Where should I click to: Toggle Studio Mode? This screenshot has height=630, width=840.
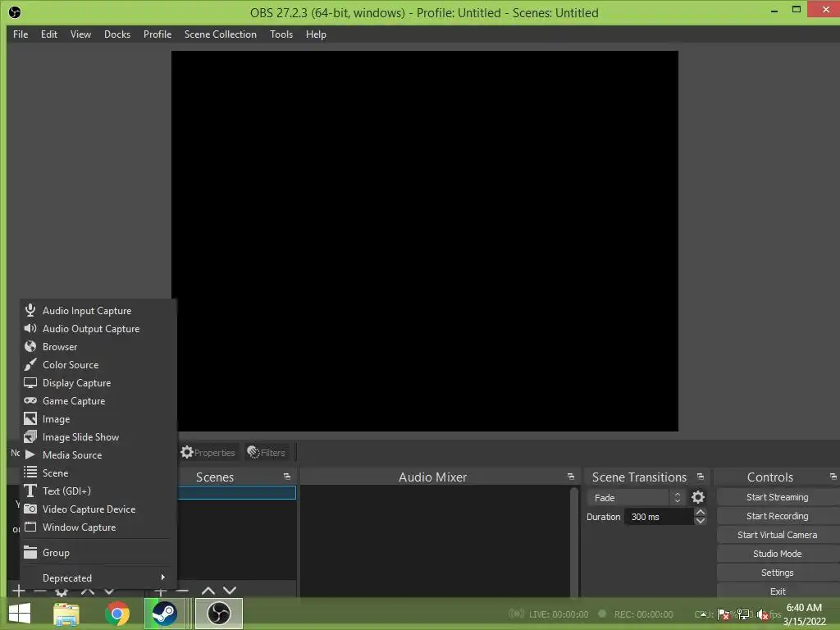pos(778,554)
